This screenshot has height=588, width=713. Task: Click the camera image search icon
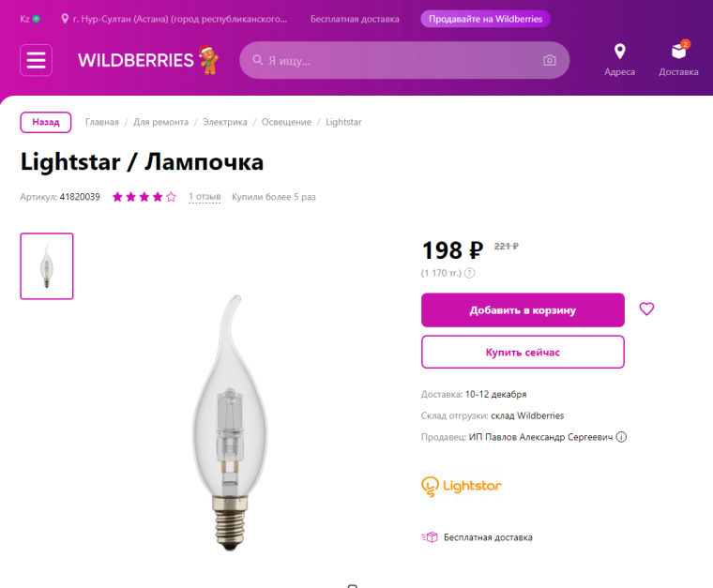[549, 61]
